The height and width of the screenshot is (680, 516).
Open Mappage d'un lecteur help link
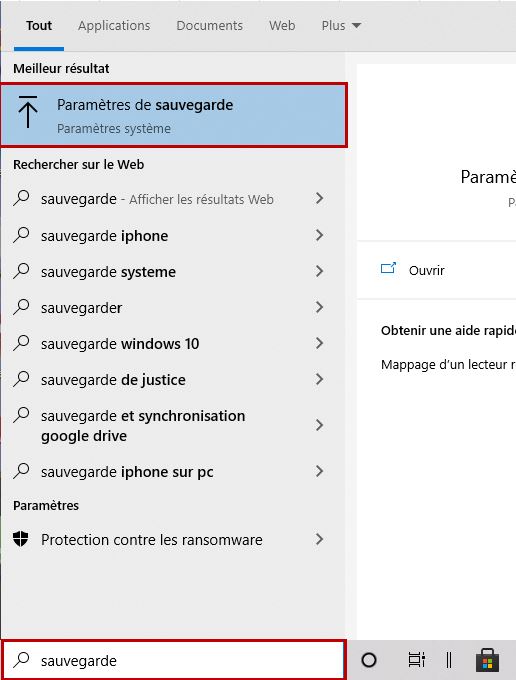point(448,365)
